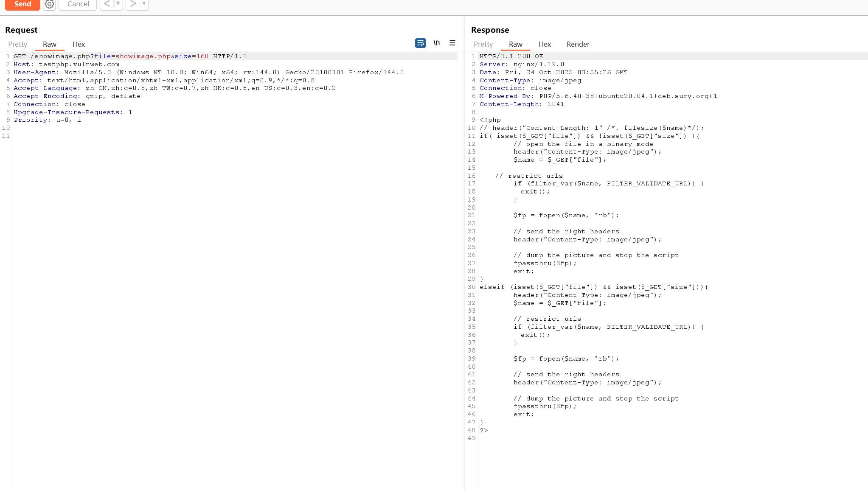Image resolution: width=868 pixels, height=490 pixels.
Task: Select the Response Raw tab
Action: coord(515,44)
